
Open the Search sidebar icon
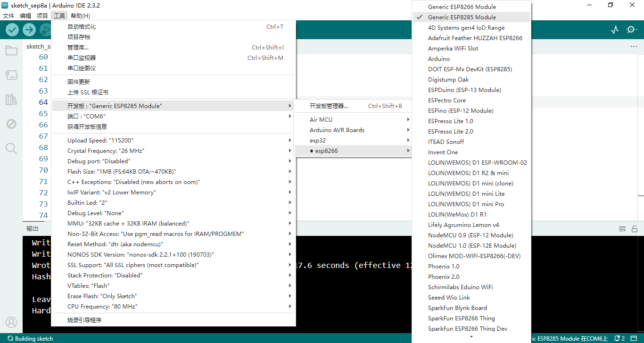(x=11, y=149)
